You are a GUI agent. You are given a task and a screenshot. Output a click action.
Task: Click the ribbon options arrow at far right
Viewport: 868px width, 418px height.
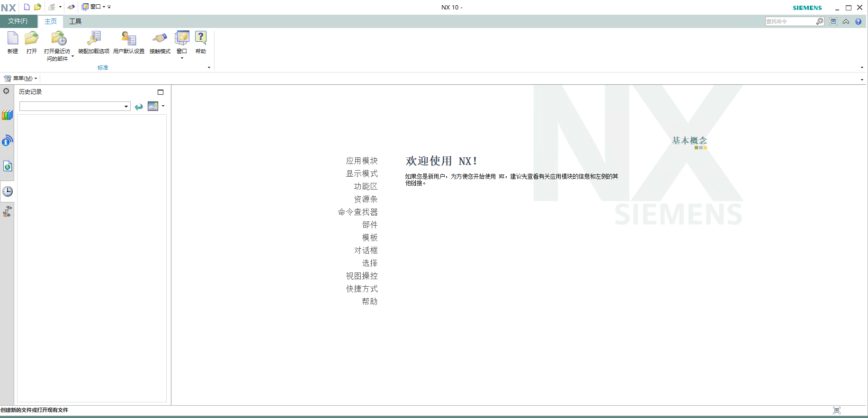click(862, 67)
